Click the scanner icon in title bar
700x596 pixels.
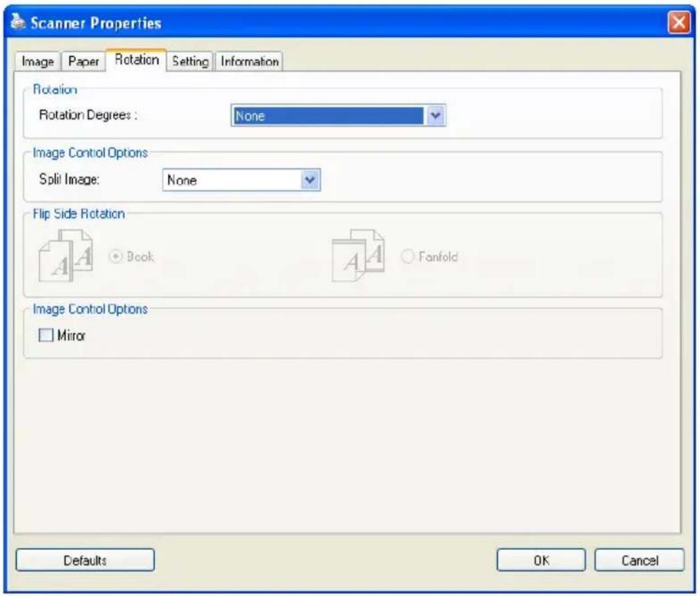18,21
